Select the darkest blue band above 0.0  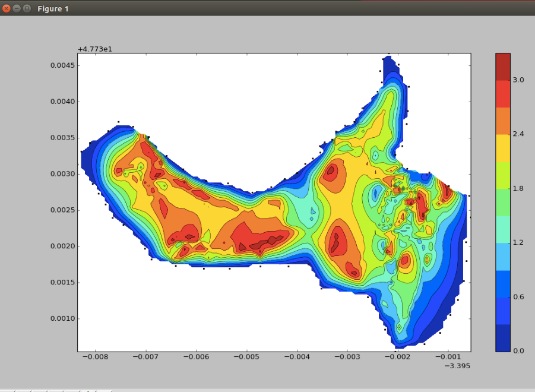click(x=503, y=338)
